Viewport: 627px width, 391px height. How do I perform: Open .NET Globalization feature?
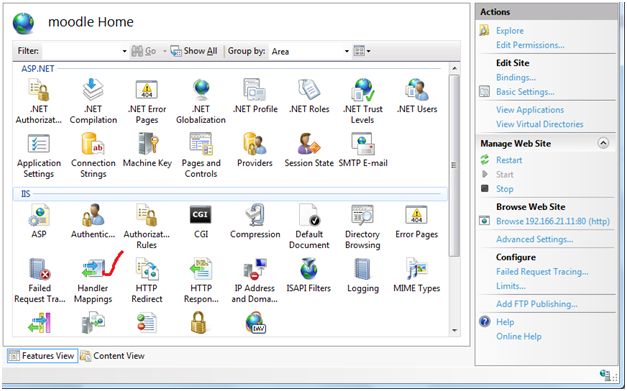[201, 101]
